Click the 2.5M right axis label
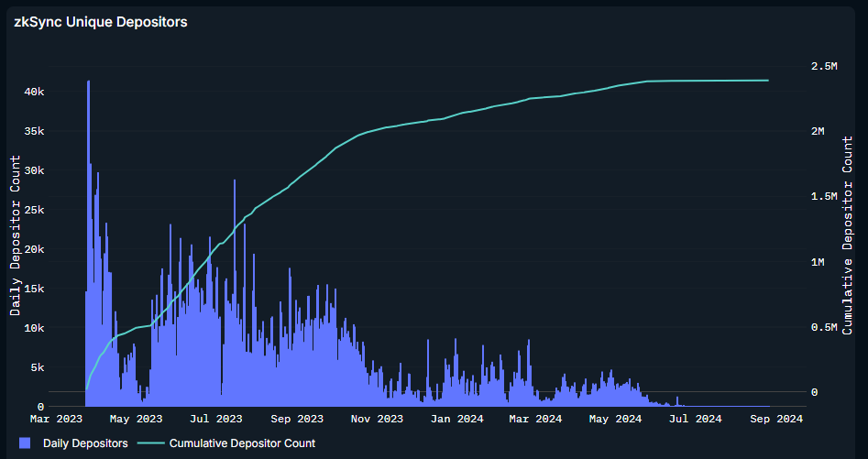 click(824, 66)
